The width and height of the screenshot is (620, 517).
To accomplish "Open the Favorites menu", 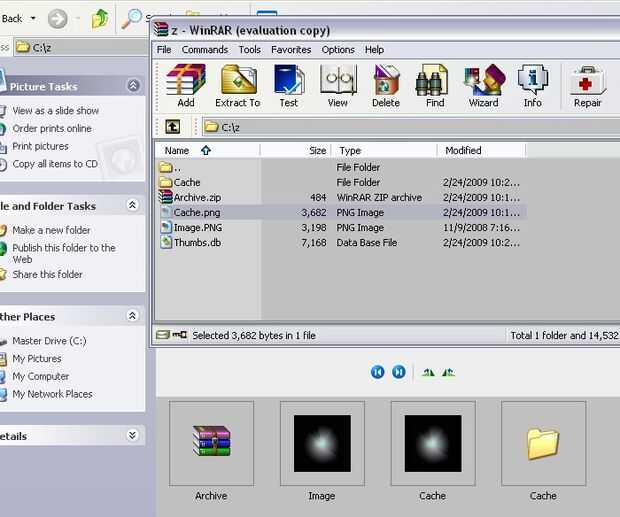I will [291, 50].
